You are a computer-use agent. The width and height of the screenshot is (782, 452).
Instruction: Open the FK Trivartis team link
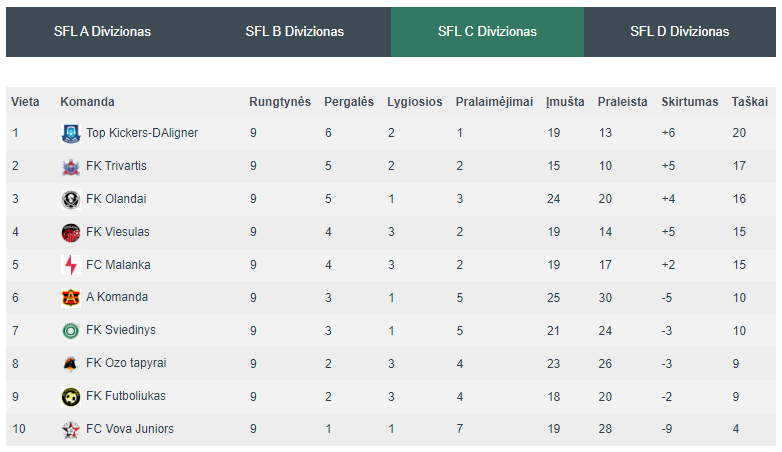(116, 166)
